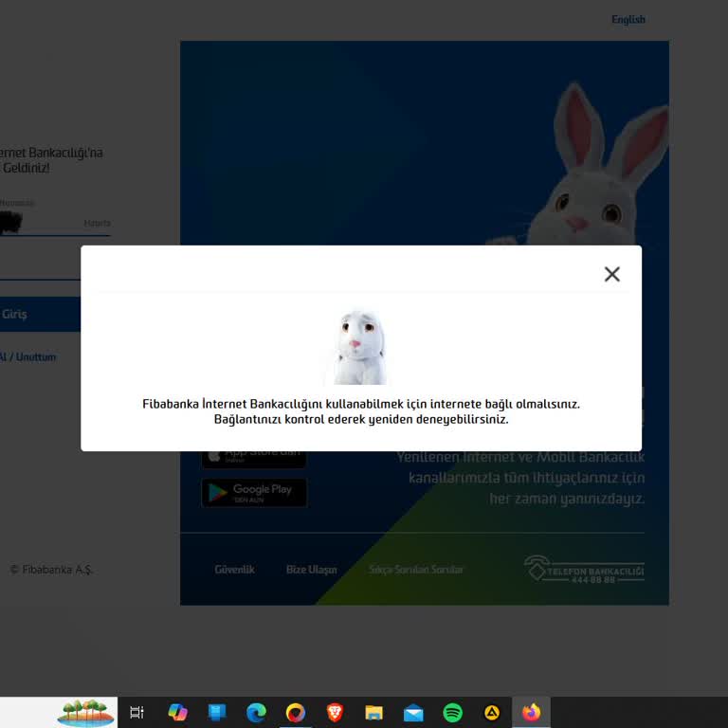This screenshot has width=728, height=728.
Task: Click the Hatırla remember option
Action: coord(97,224)
